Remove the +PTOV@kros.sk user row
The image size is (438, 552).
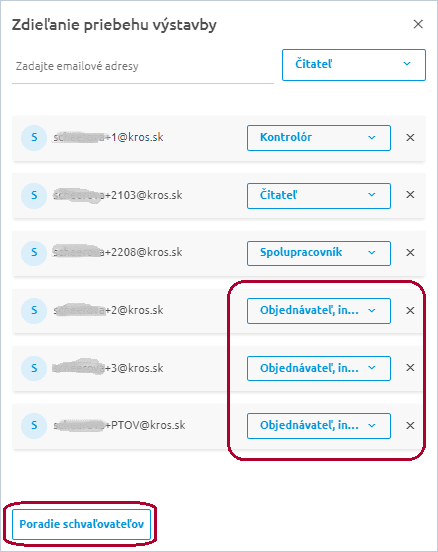pyautogui.click(x=410, y=426)
